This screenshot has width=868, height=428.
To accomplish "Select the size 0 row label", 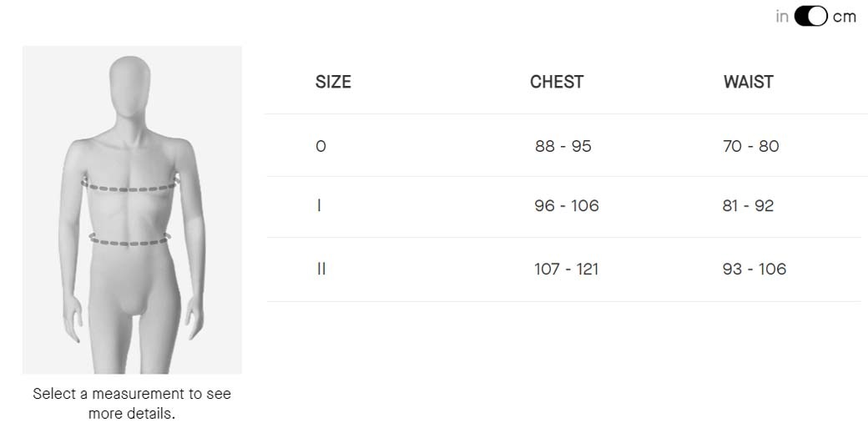I will tap(321, 146).
